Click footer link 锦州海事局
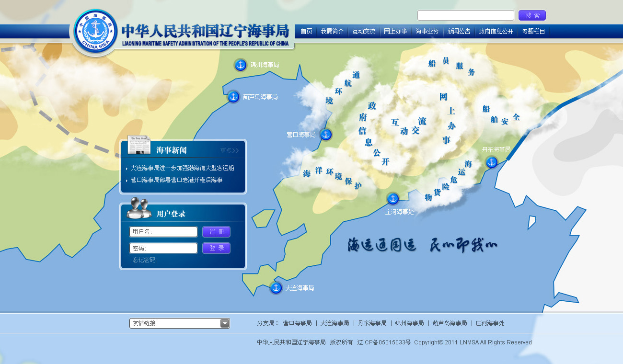623x364 pixels. coord(409,323)
